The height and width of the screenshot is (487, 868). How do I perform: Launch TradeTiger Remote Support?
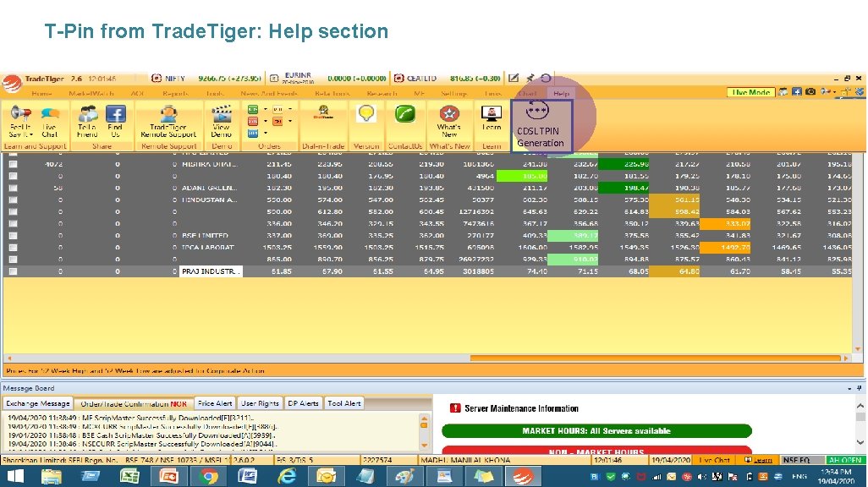168,121
